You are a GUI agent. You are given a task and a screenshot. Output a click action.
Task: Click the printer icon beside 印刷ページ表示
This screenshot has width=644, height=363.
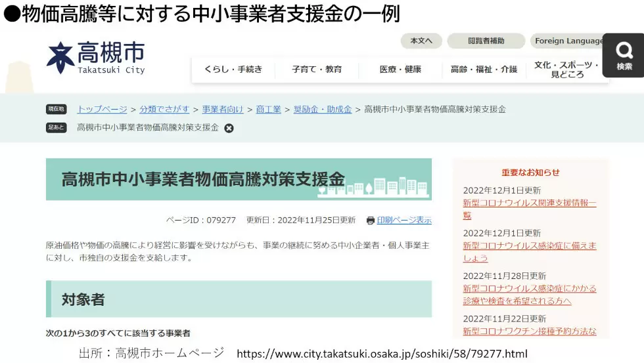370,221
